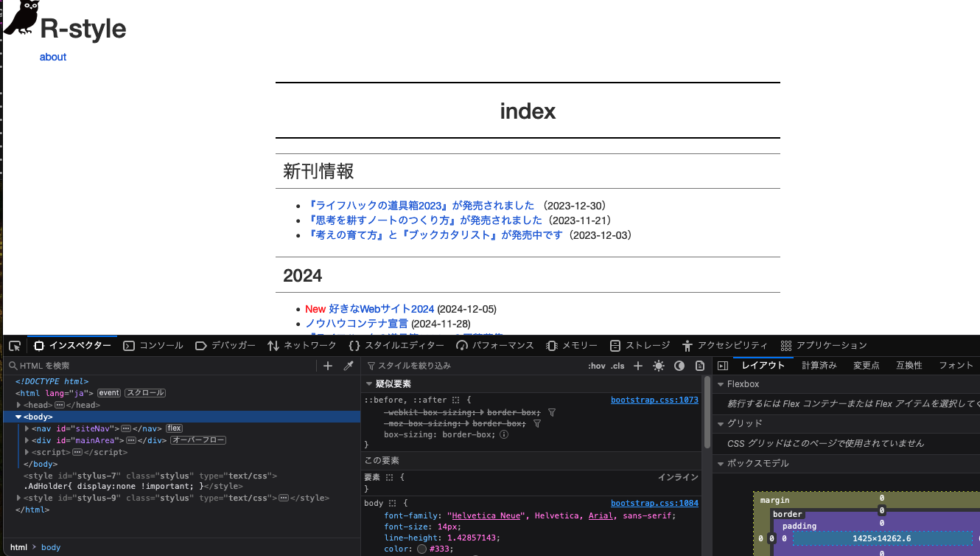This screenshot has height=556, width=980.
Task: Toggle light color scheme simulation sun icon
Action: [659, 366]
